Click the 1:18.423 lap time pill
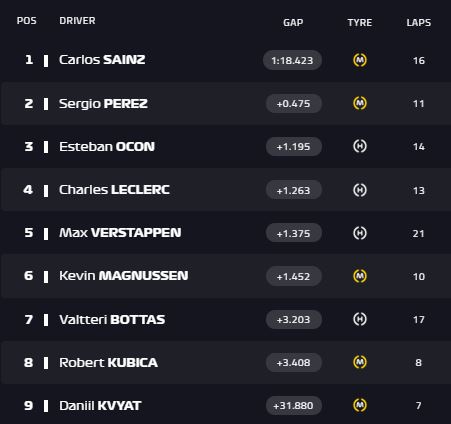451x424 pixels. coord(292,60)
